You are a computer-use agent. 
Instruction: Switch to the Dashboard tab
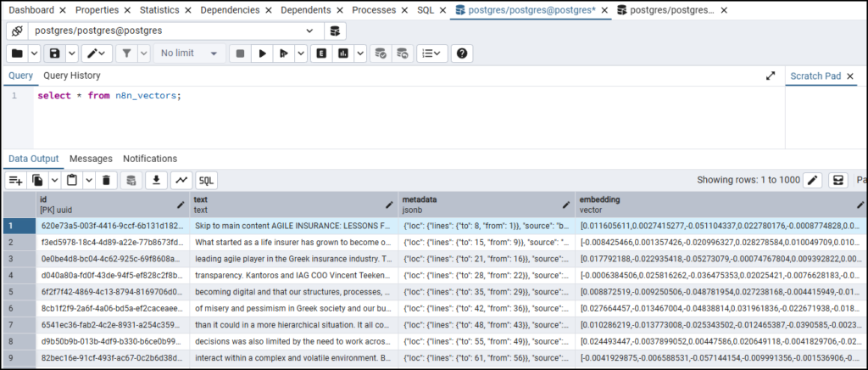[31, 10]
